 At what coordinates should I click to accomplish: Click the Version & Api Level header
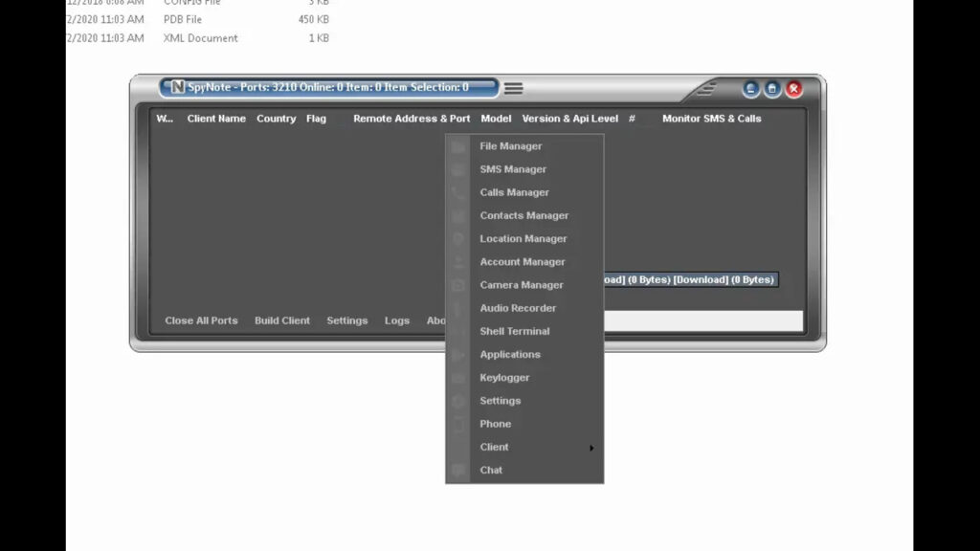coord(570,119)
